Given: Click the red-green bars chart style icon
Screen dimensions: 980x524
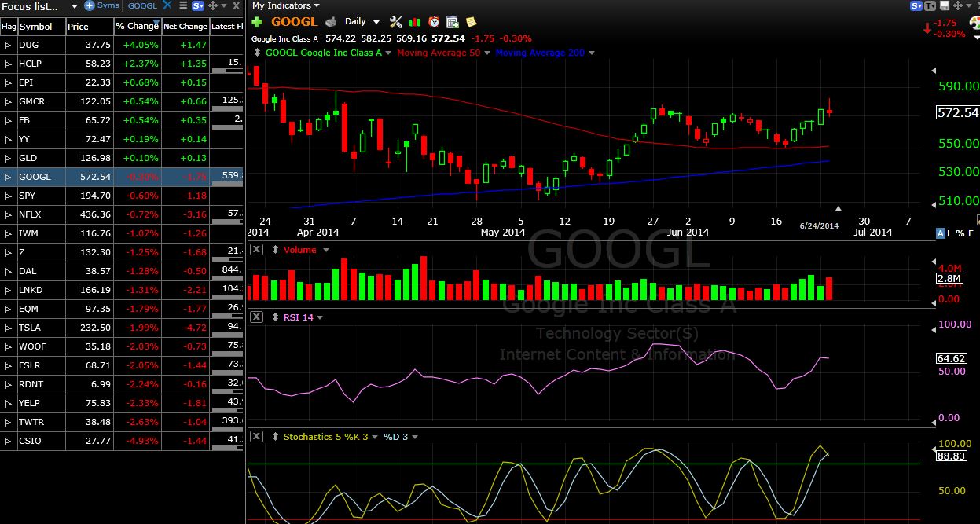Looking at the screenshot, I should (x=414, y=22).
